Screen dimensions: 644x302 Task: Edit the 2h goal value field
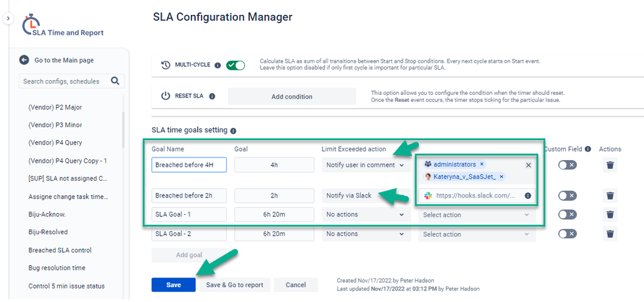275,196
